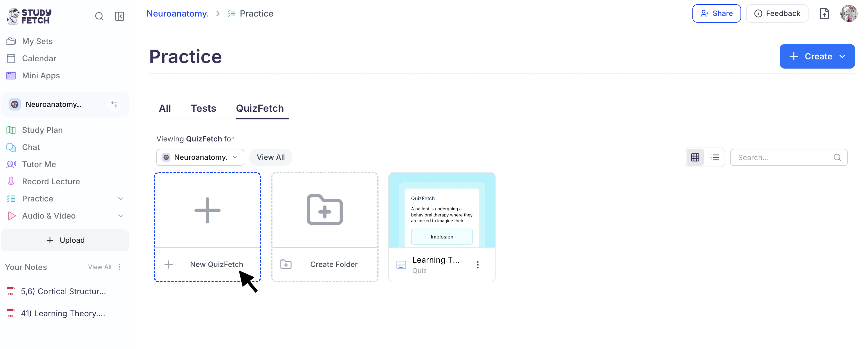
Task: Open the Create dropdown button
Action: coord(817,56)
